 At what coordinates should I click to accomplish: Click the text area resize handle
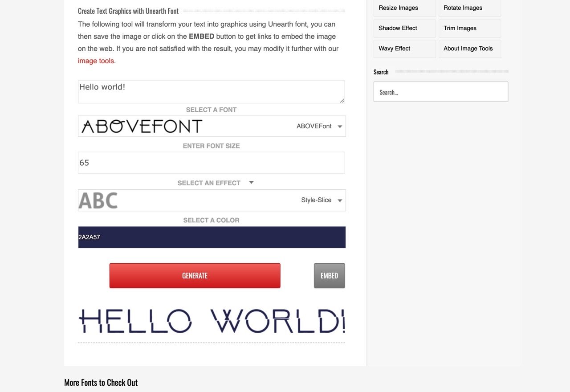pos(342,100)
